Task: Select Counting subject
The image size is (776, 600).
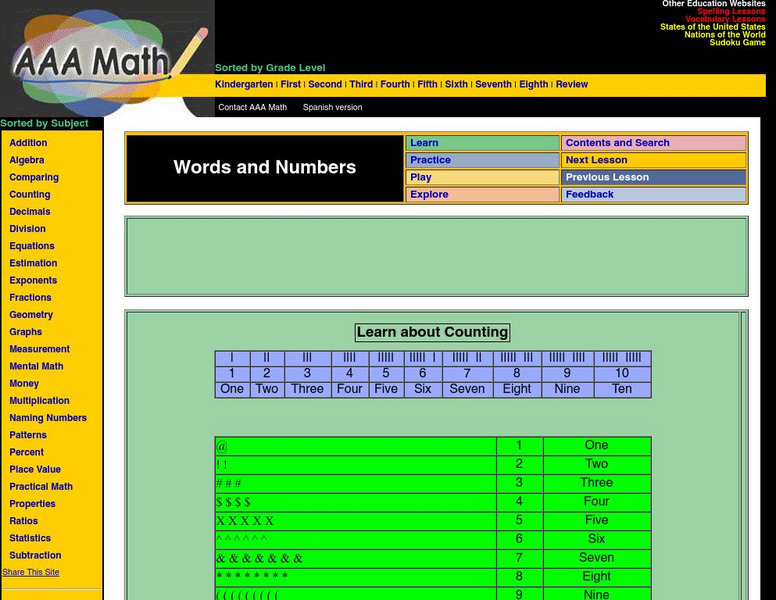Action: [x=30, y=195]
